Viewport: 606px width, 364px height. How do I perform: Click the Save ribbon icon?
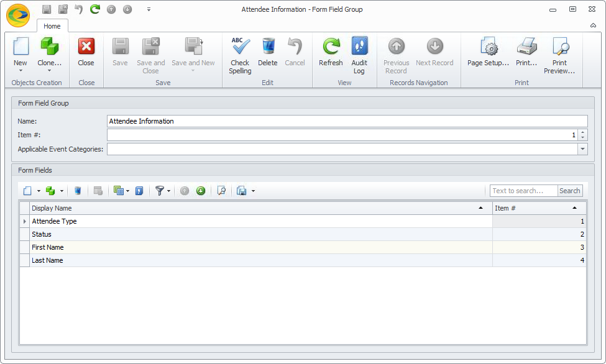[x=120, y=47]
